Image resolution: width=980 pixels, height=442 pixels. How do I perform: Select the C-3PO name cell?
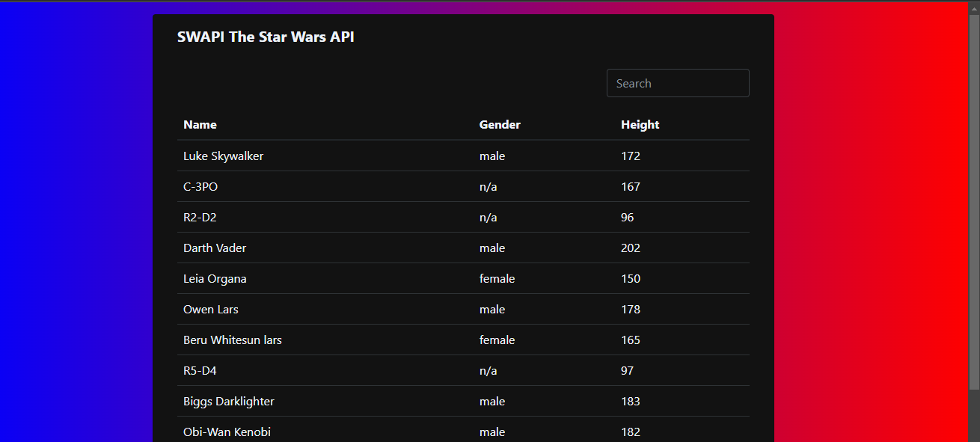point(200,187)
